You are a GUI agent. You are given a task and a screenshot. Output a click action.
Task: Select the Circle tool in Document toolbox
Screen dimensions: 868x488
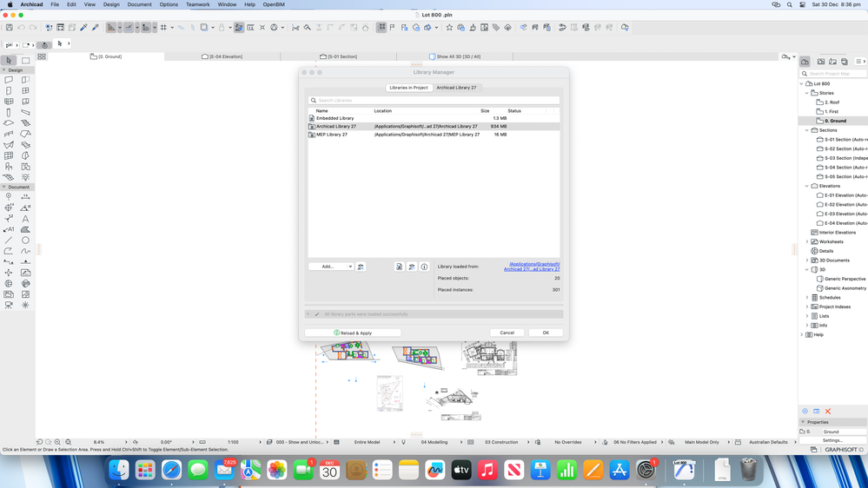pyautogui.click(x=25, y=241)
